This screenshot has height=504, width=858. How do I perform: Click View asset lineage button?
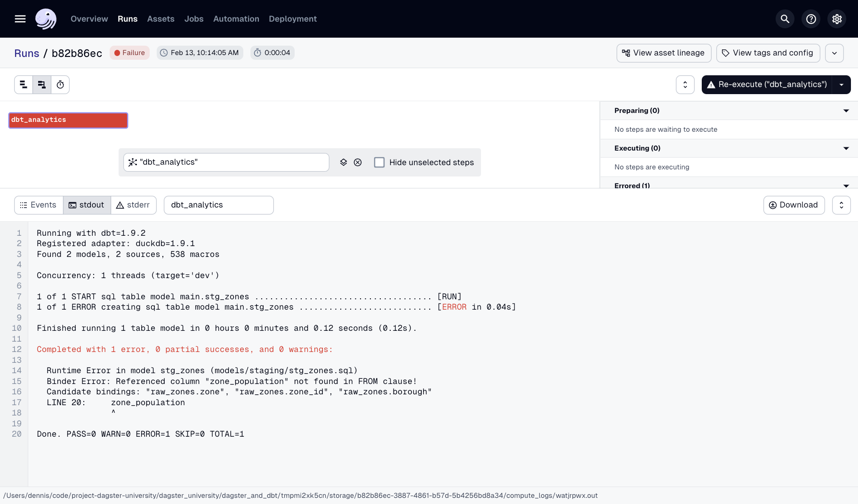[x=664, y=53]
